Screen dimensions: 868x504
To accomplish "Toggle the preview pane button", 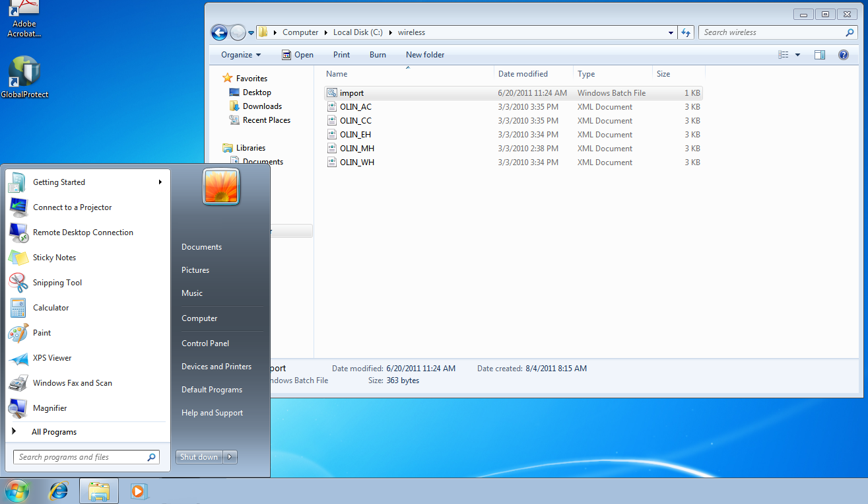I will pos(820,55).
